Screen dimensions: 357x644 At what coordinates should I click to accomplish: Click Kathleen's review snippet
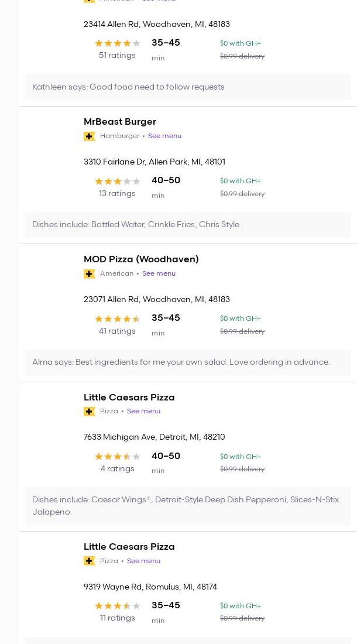click(x=128, y=87)
